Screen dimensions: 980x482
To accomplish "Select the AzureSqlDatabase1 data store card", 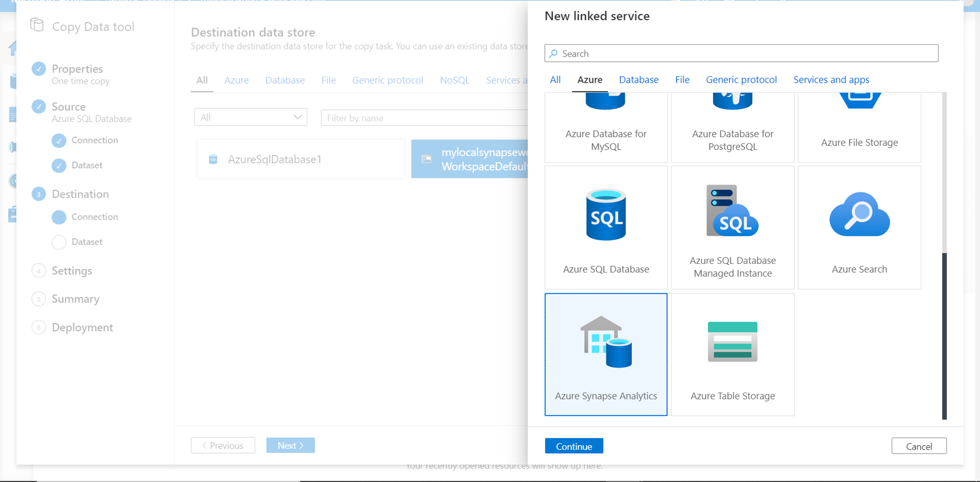I will (x=300, y=159).
